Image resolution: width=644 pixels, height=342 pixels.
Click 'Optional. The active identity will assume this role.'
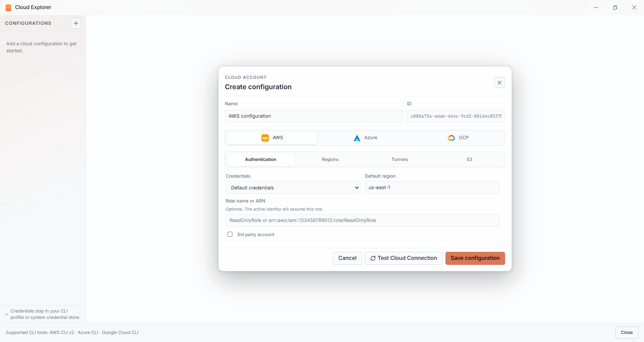[274, 209]
